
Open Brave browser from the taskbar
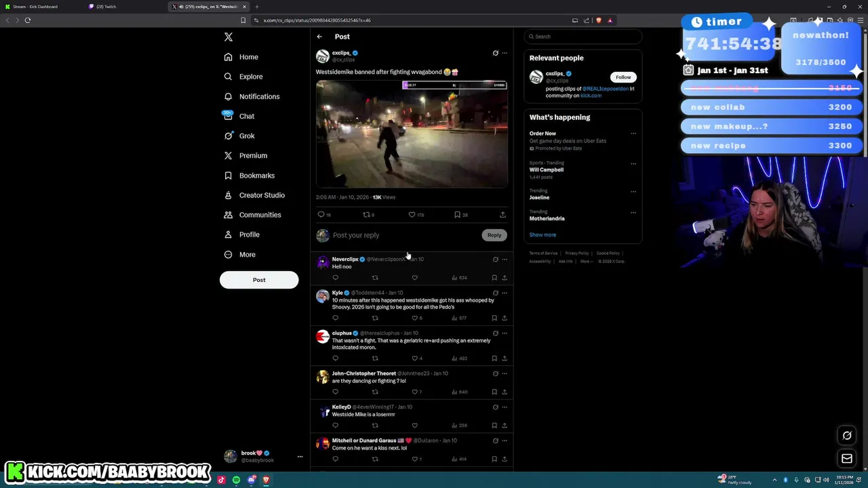pos(266,480)
